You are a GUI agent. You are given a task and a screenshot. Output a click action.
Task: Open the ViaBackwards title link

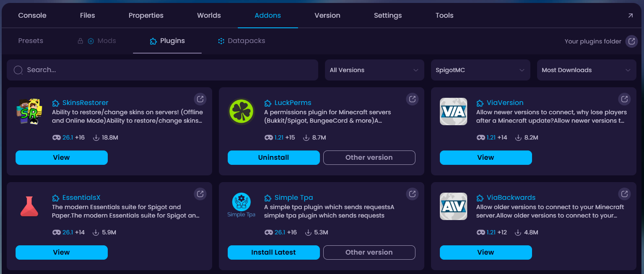511,198
